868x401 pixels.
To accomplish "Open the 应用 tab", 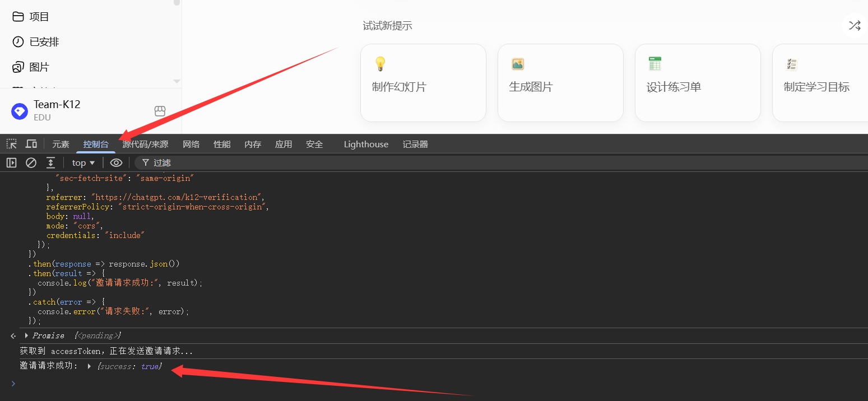I will (284, 144).
